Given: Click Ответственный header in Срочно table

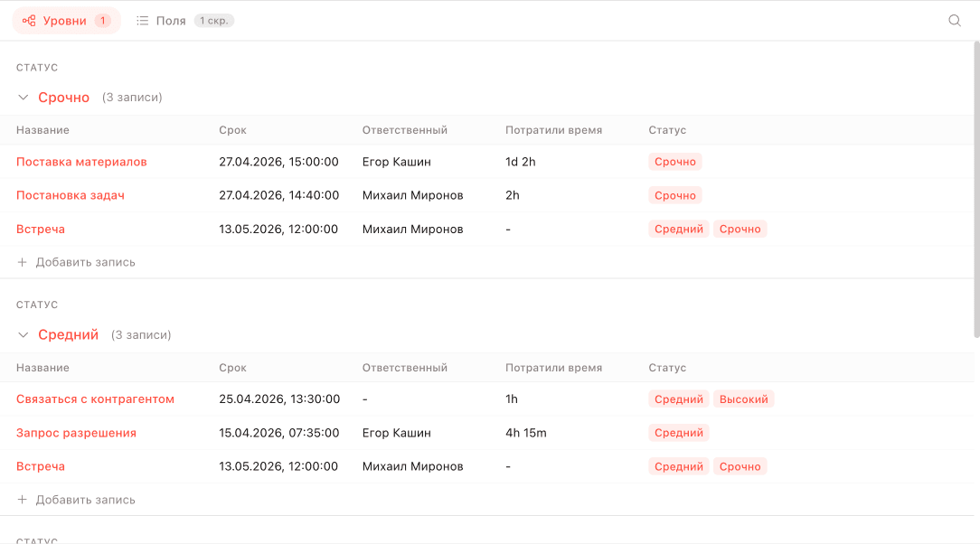Looking at the screenshot, I should (404, 130).
